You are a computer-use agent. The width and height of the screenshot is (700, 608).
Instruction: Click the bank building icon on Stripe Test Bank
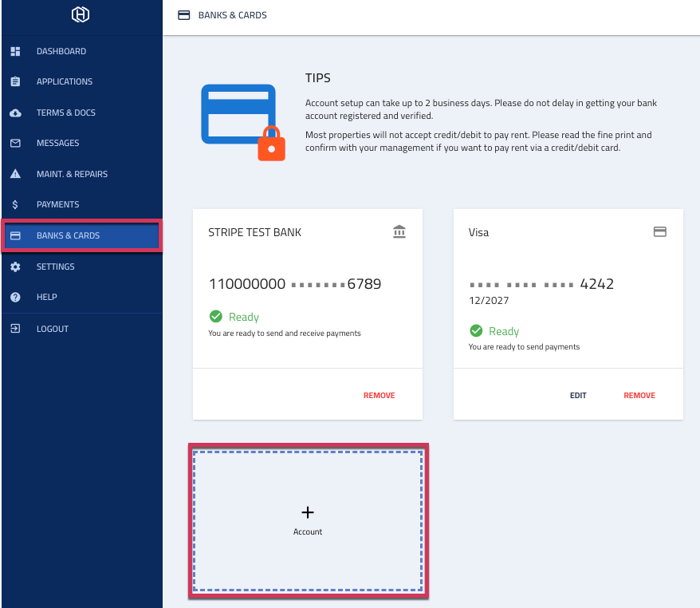399,231
